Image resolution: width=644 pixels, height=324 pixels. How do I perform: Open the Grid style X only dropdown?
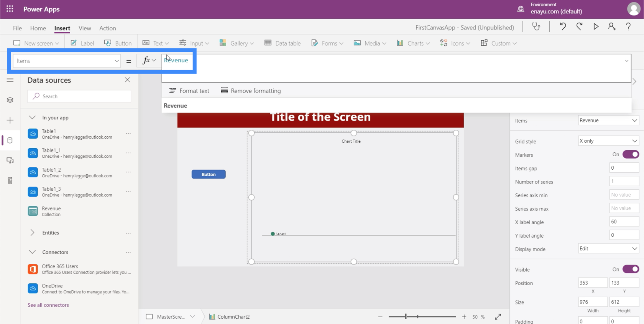point(608,141)
